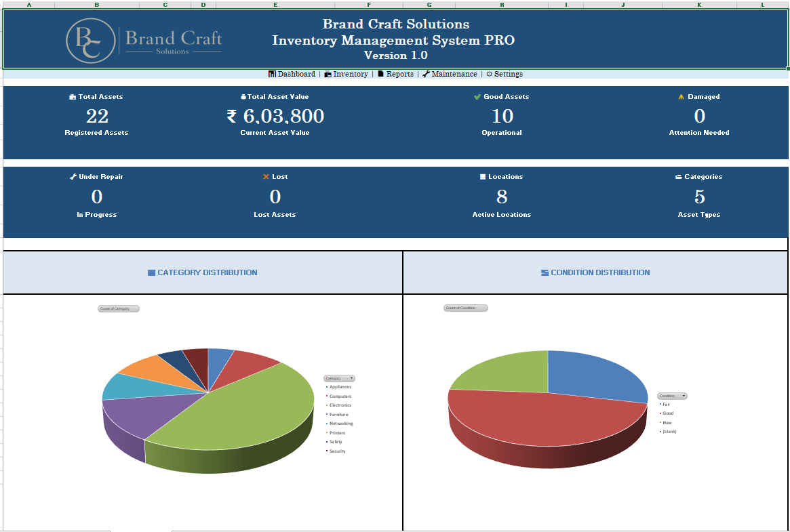This screenshot has height=532, width=790.
Task: Click the icon beside CONDITION DISTRIBUTION title
Action: click(545, 273)
